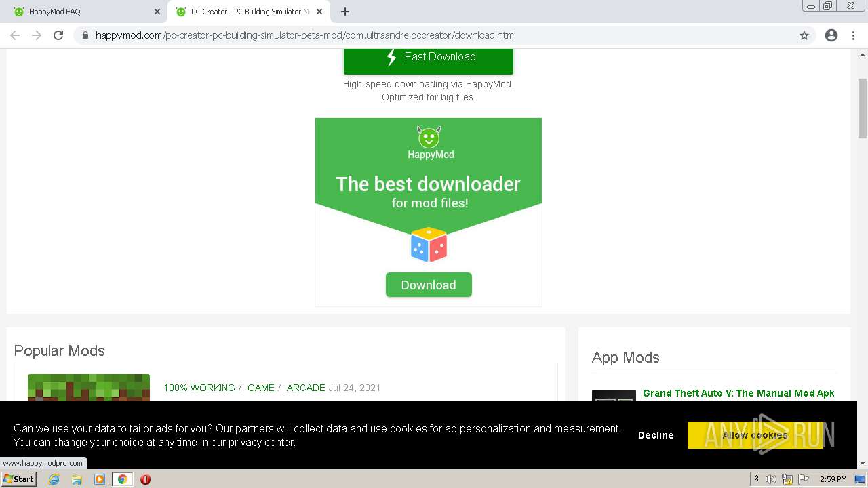Bookmark this page with the star icon

804,35
